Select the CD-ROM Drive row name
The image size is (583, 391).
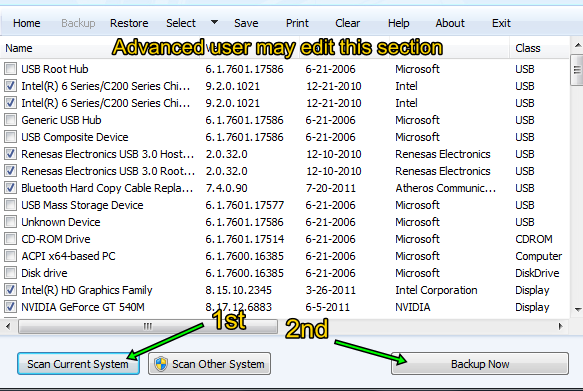pyautogui.click(x=56, y=239)
